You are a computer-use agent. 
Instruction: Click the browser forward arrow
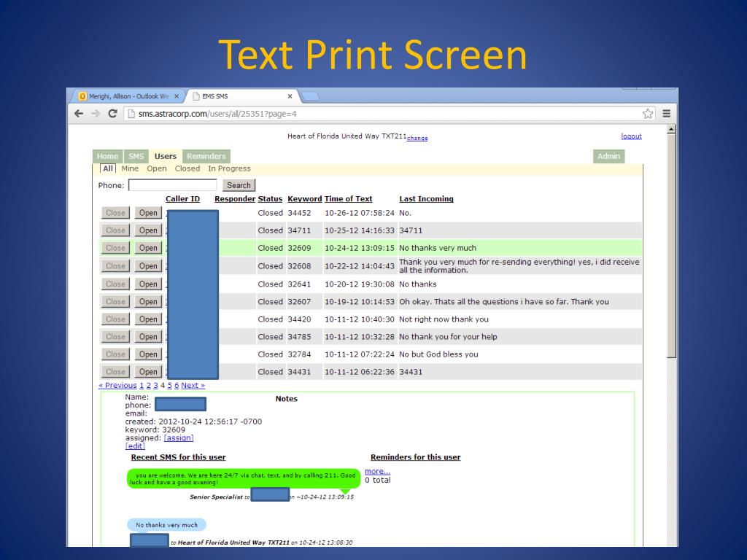pyautogui.click(x=95, y=114)
